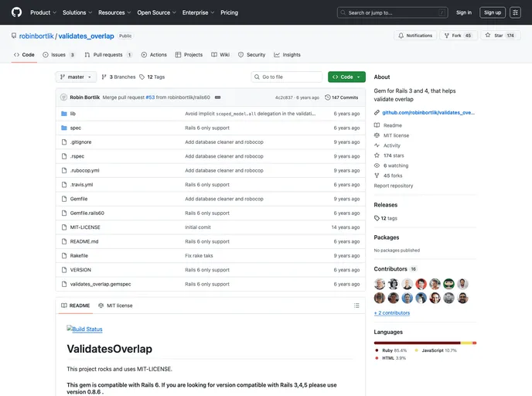
Task: Click the GitHub logo icon
Action: pyautogui.click(x=16, y=12)
